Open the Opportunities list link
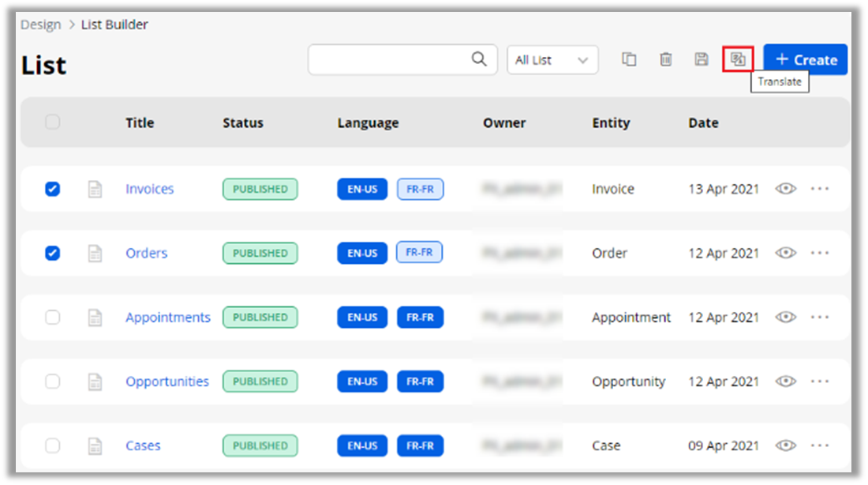 [x=167, y=382]
